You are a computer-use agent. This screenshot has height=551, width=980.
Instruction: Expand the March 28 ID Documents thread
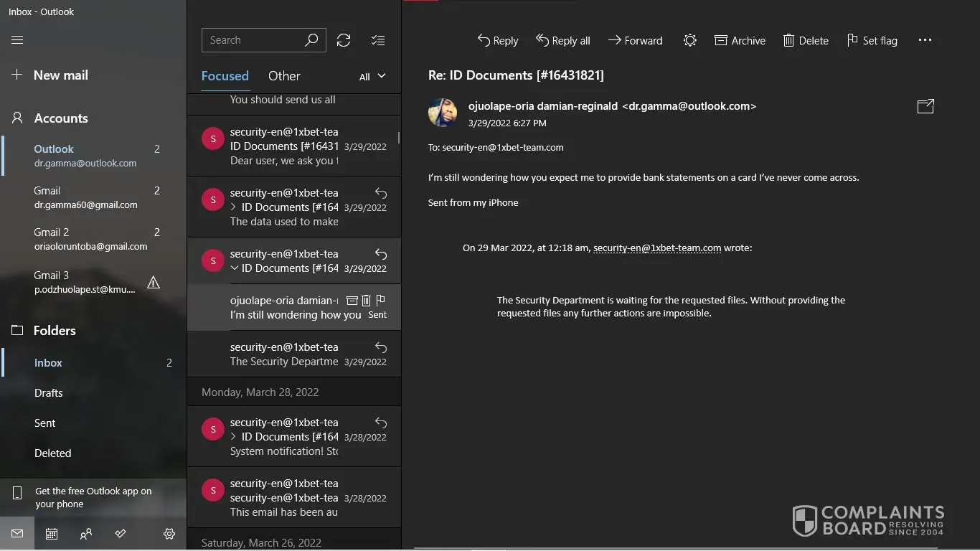[234, 437]
